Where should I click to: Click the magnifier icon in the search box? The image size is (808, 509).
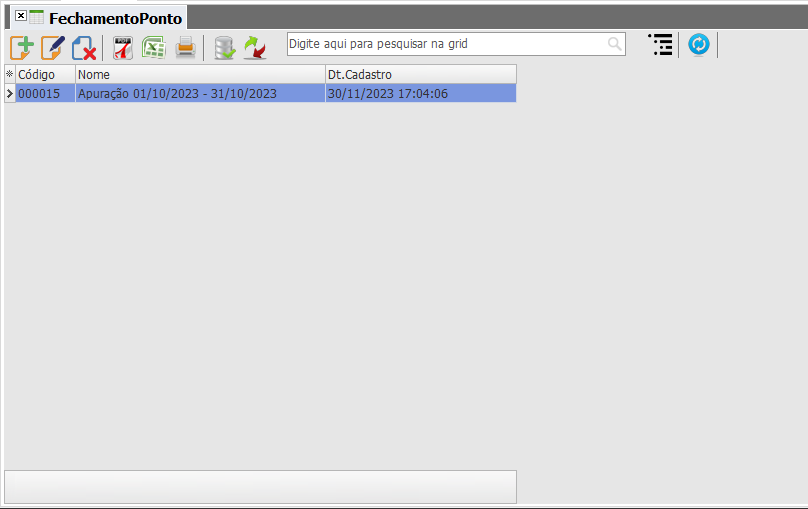614,44
